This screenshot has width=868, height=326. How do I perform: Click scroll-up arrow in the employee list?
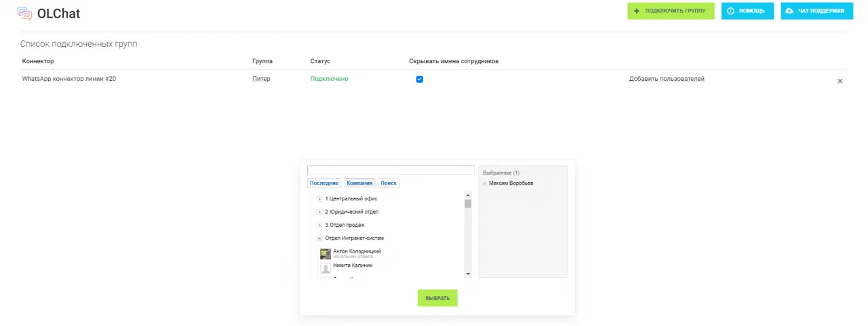(467, 196)
